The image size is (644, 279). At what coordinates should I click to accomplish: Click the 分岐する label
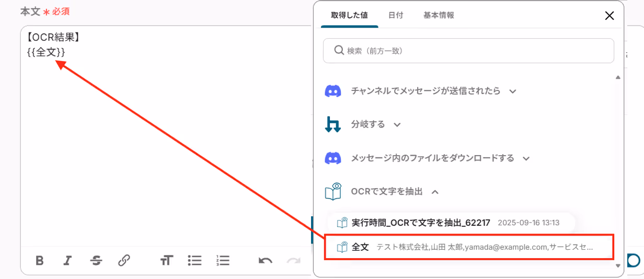pos(368,124)
